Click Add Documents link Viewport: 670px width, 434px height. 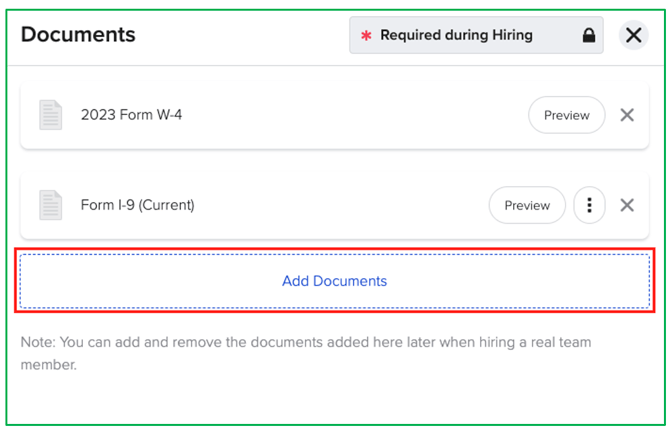click(x=334, y=281)
